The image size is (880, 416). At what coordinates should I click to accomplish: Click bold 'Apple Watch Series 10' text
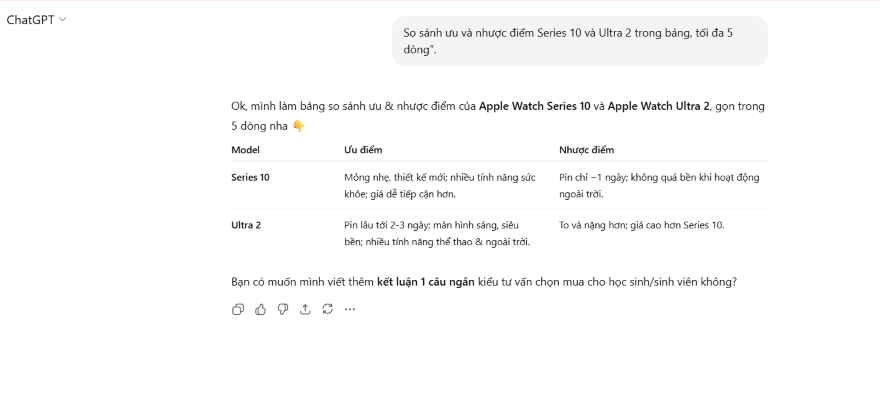click(x=534, y=106)
